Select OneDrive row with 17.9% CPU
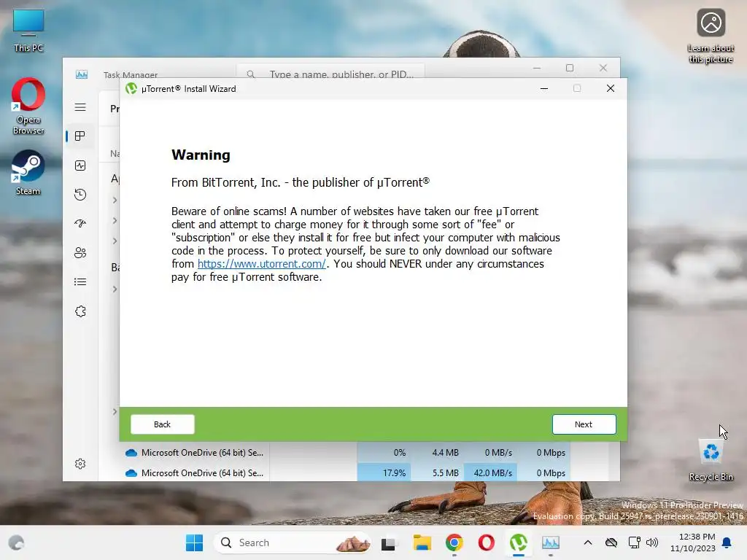Screen dimensions: 747x560 [348, 472]
